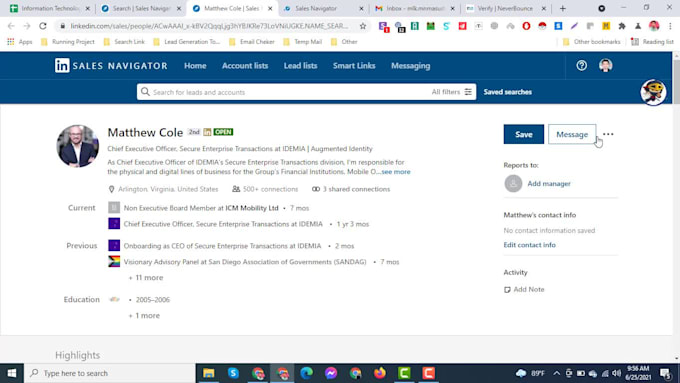Click the Save lead button
The width and height of the screenshot is (680, 383).
pyautogui.click(x=523, y=134)
